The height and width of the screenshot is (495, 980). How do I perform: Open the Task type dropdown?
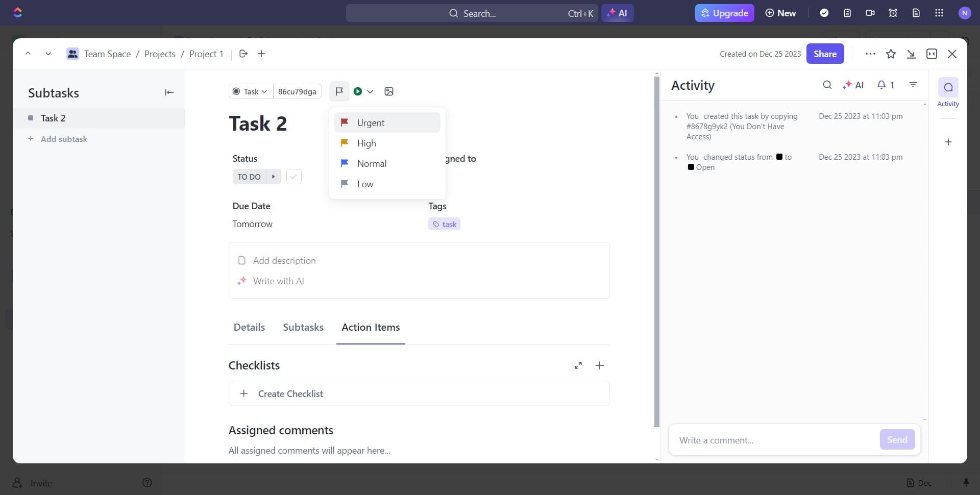point(250,91)
